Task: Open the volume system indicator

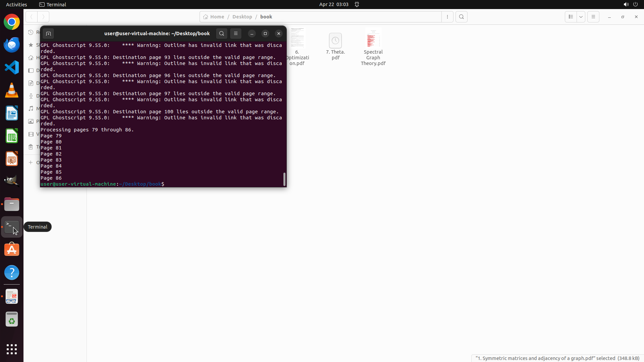Action: tap(626, 4)
